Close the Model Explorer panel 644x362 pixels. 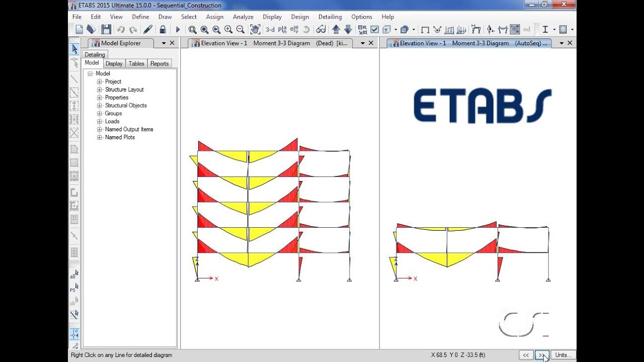(172, 43)
